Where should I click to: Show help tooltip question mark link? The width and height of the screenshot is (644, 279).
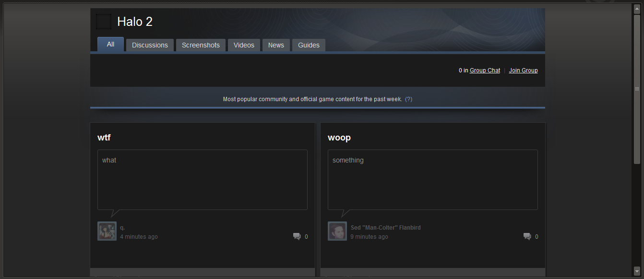tap(408, 99)
